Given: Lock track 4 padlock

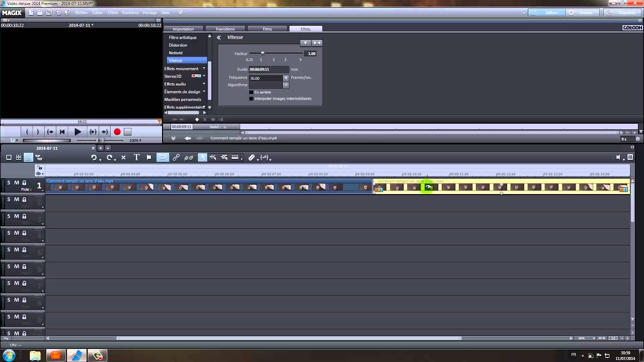Looking at the screenshot, I should [x=24, y=233].
